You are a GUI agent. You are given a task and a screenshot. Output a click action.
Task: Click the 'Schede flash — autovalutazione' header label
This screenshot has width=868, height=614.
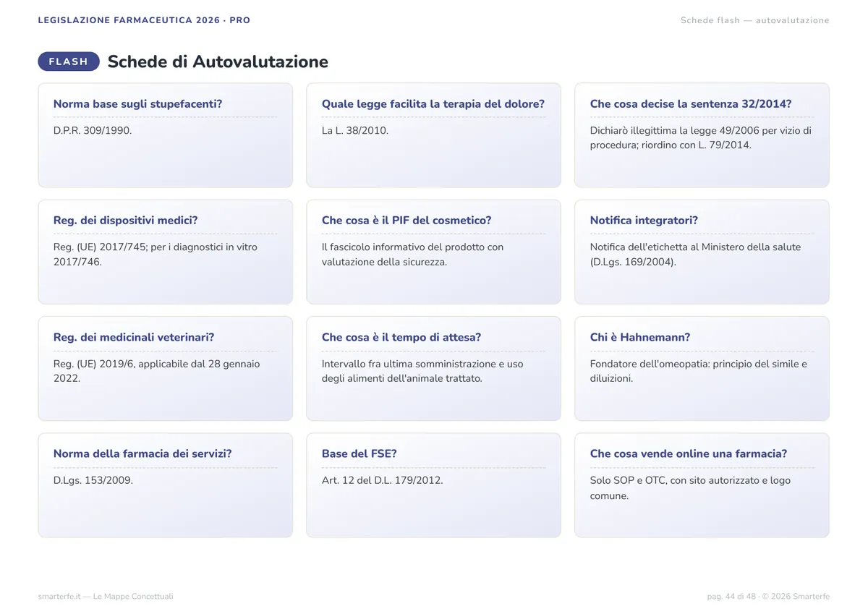coord(755,20)
